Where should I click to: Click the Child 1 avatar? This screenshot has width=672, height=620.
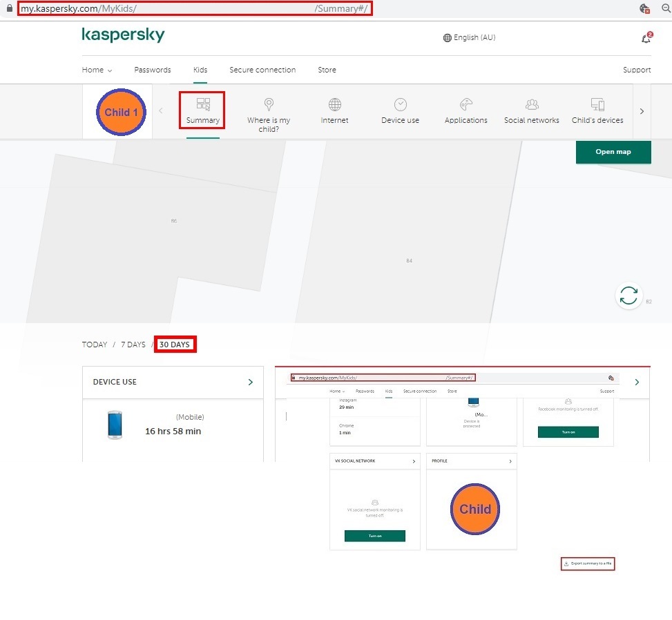[x=121, y=113]
